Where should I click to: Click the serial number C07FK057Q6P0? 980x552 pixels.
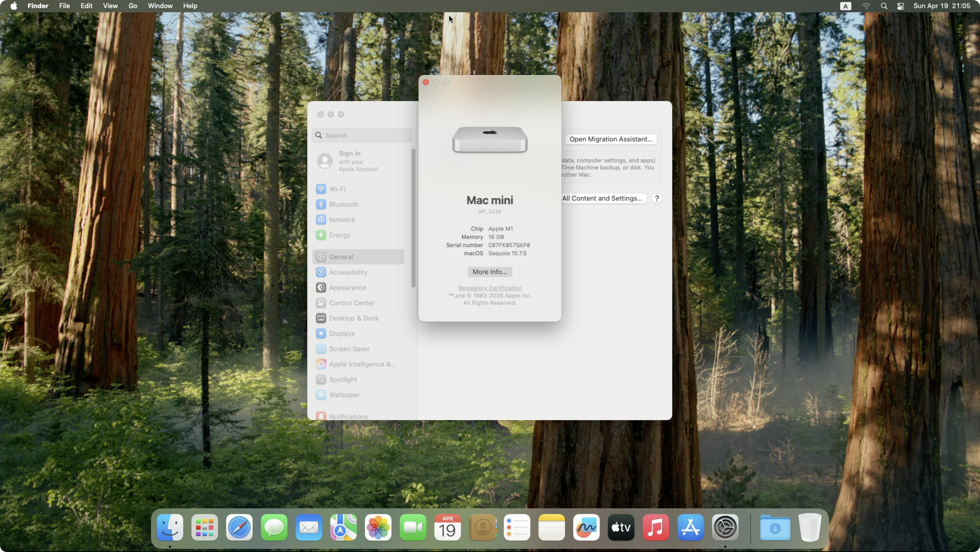(509, 245)
